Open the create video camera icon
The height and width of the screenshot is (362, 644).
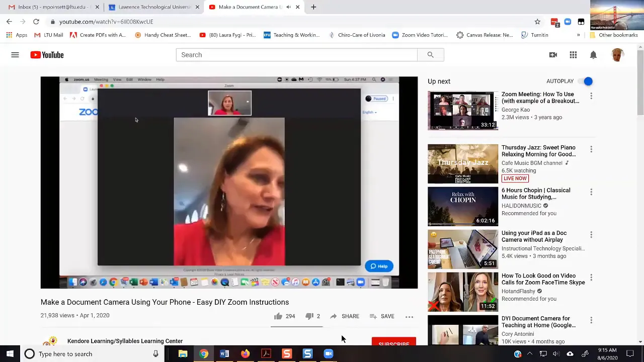[x=553, y=55]
